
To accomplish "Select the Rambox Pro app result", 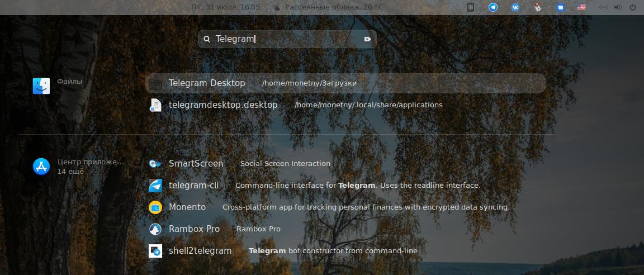I will 194,229.
